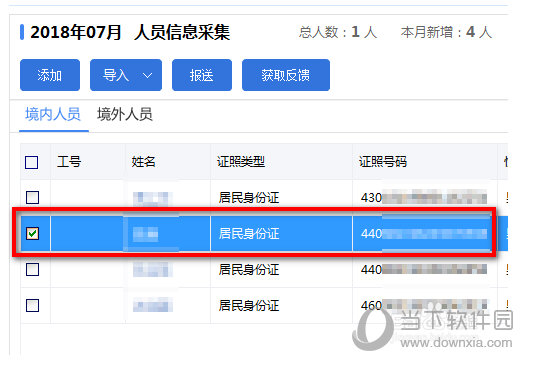The width and height of the screenshot is (537, 372).
Task: Uncheck the checkbox in the highlighted row
Action: pos(32,234)
